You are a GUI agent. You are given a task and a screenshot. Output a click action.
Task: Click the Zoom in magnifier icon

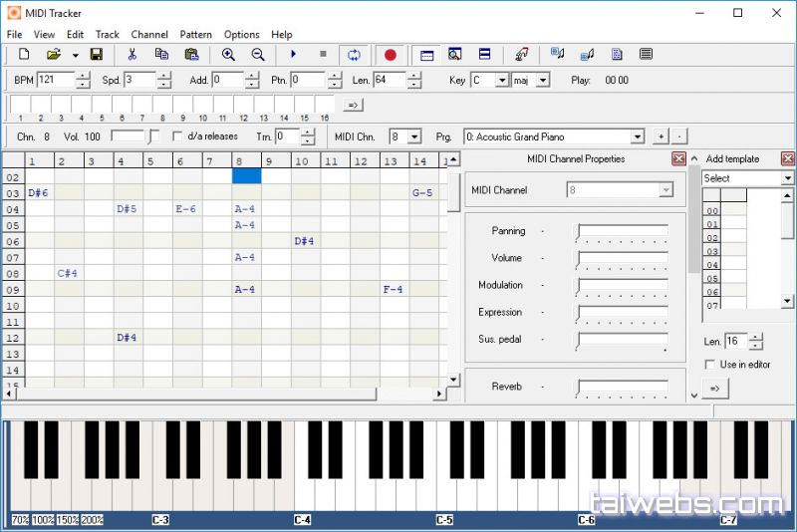click(228, 55)
